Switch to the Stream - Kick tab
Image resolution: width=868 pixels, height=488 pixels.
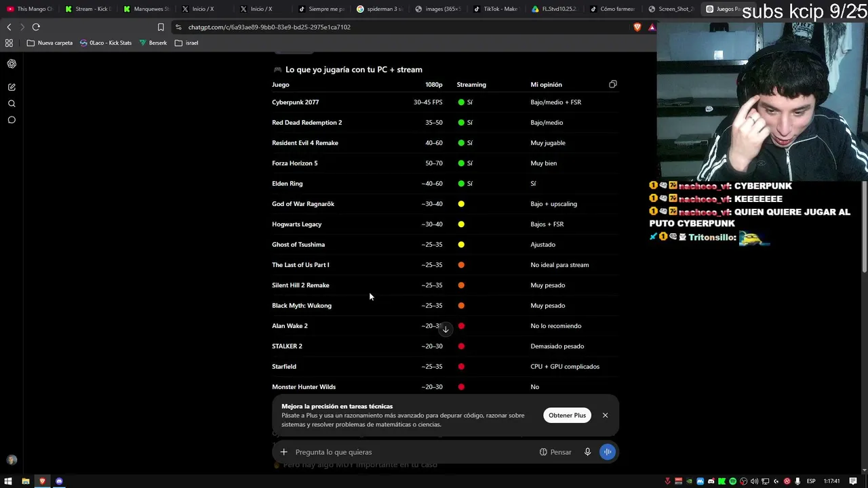tap(88, 9)
